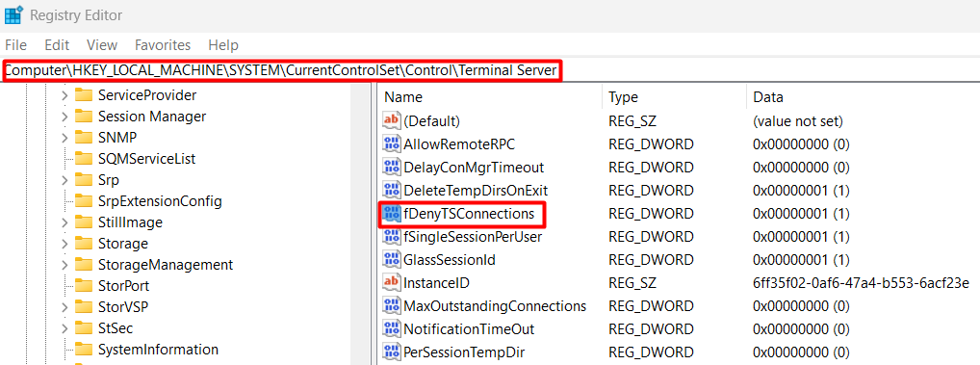This screenshot has height=365, width=980.
Task: Select the ServiceProvider folder icon
Action: [x=83, y=95]
